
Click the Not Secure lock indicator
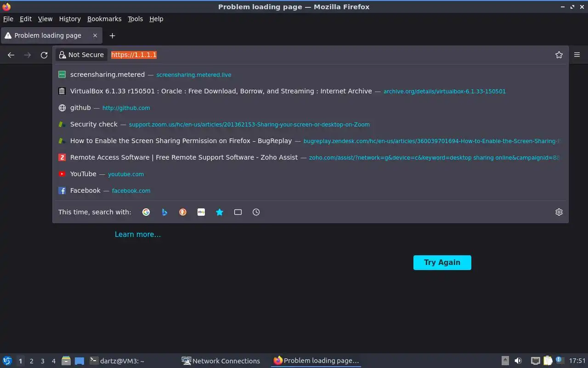click(x=82, y=55)
